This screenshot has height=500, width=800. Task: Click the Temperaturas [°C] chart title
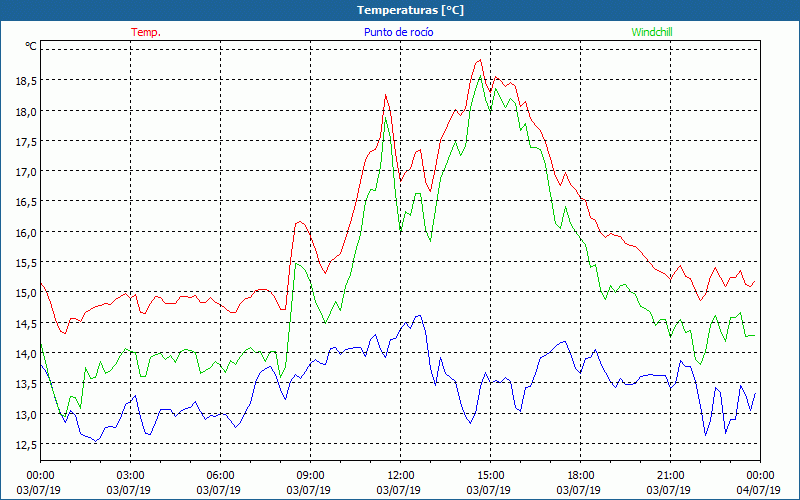point(411,10)
